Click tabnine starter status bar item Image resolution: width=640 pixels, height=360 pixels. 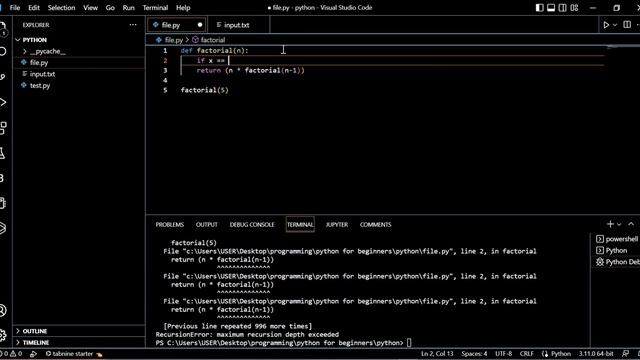pos(73,354)
